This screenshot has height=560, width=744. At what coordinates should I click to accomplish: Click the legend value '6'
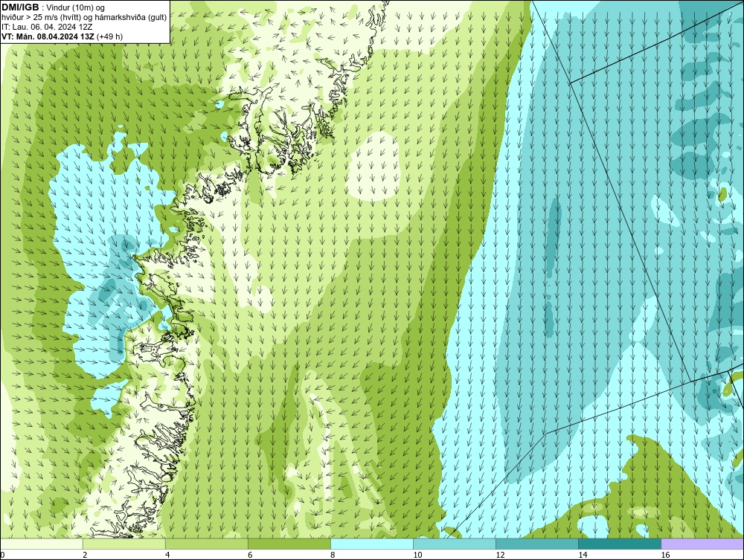coord(250,555)
